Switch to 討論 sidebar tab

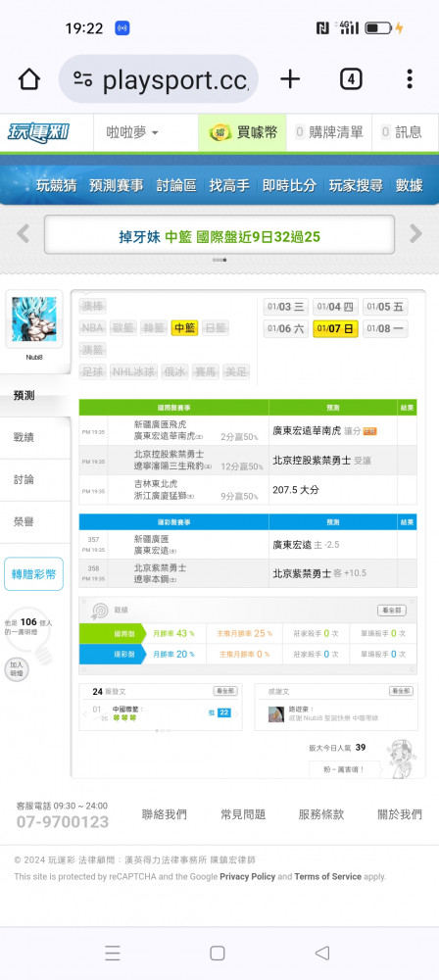[35, 479]
